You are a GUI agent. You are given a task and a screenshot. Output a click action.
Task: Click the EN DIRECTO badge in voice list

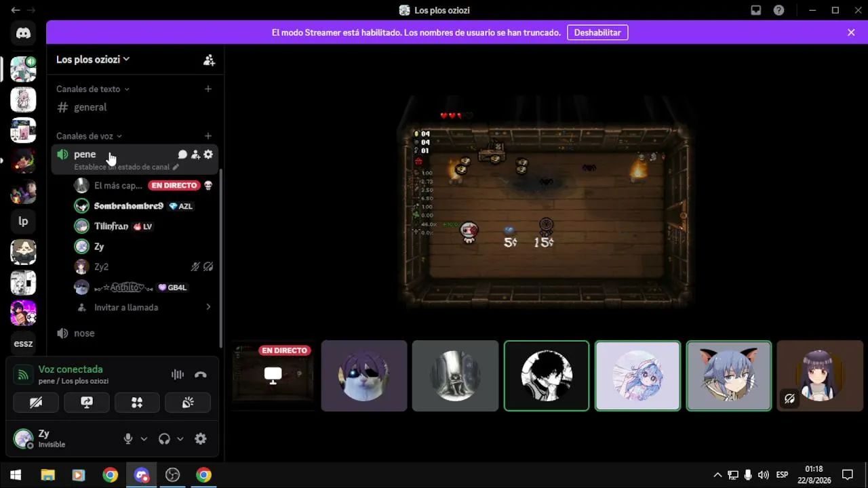tap(174, 186)
